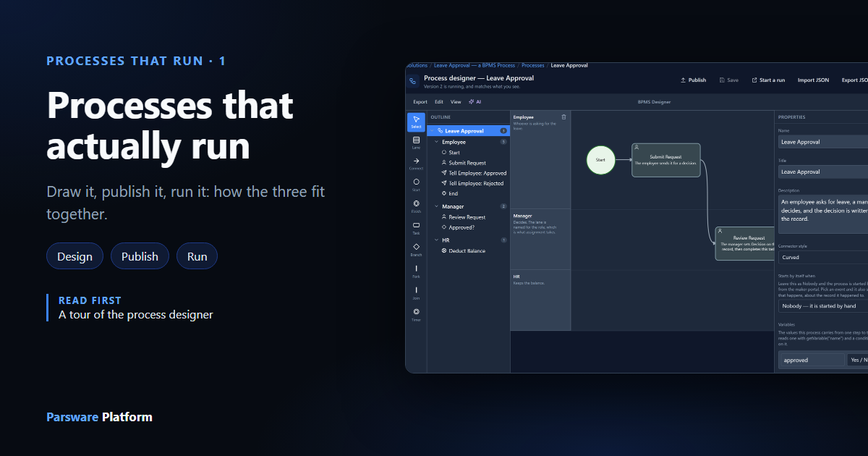Image resolution: width=868 pixels, height=456 pixels.
Task: Click the Parsware Platform brand text
Action: (x=100, y=417)
